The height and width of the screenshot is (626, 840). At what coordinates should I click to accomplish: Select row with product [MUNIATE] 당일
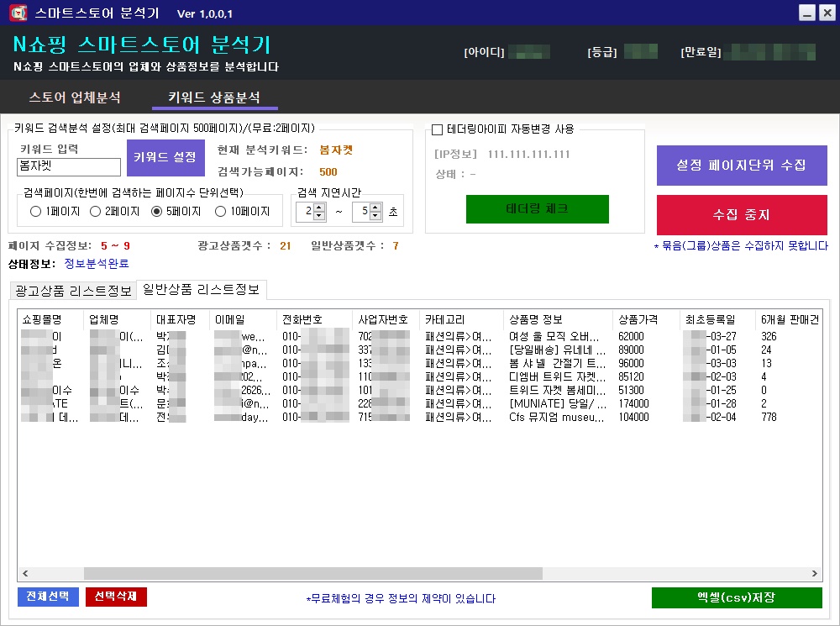(419, 403)
